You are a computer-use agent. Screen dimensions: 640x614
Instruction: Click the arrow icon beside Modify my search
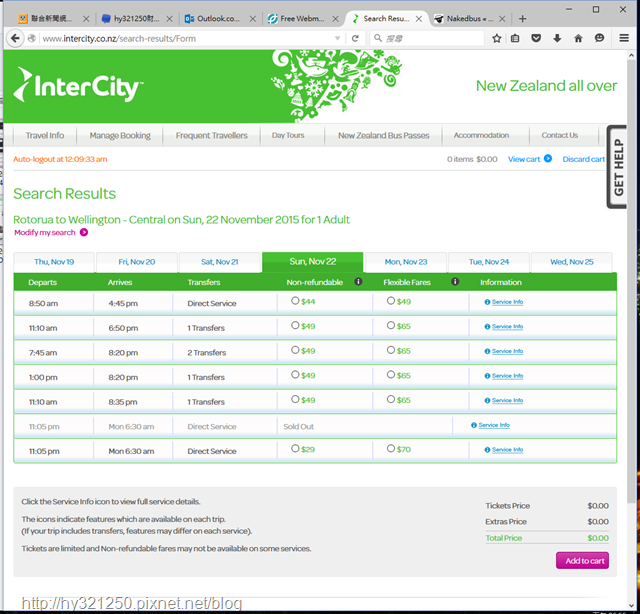point(84,232)
